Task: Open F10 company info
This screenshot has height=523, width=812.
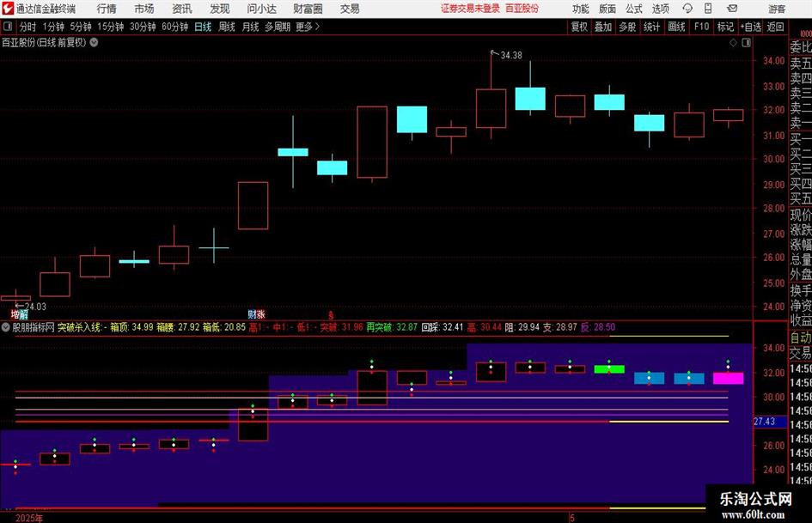Action: pyautogui.click(x=701, y=27)
